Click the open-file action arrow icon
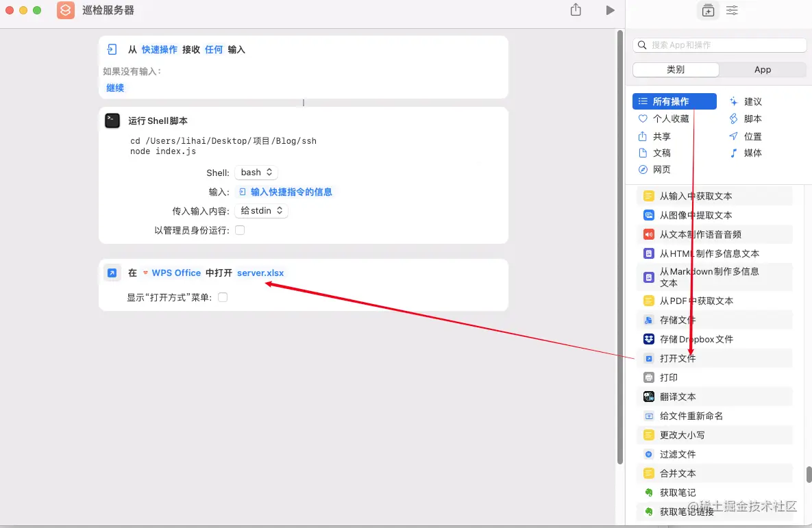The width and height of the screenshot is (812, 528). pyautogui.click(x=112, y=273)
